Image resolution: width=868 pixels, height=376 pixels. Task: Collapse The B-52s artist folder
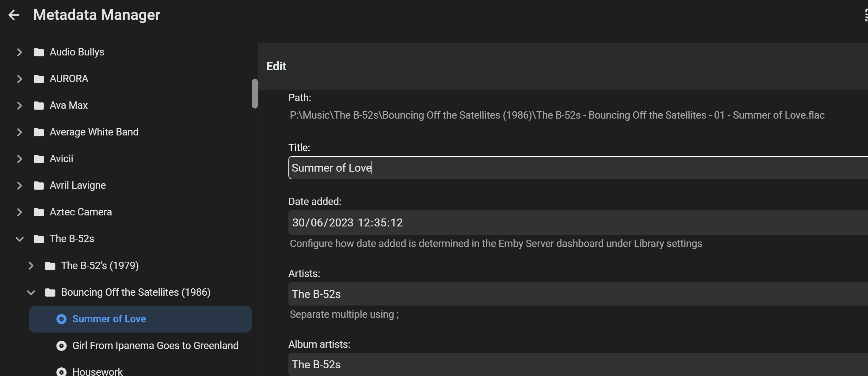click(20, 239)
